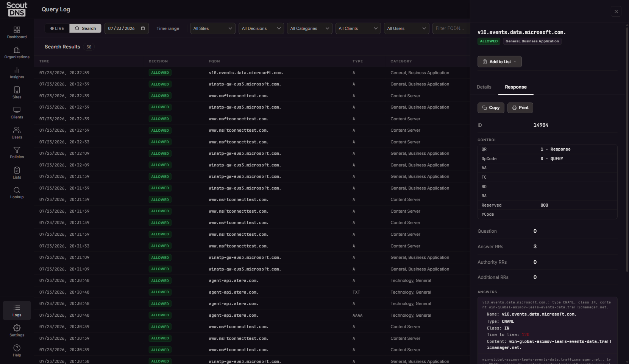Open the Dashboard sidebar icon
Viewport: 629px width, 364px height.
click(17, 33)
